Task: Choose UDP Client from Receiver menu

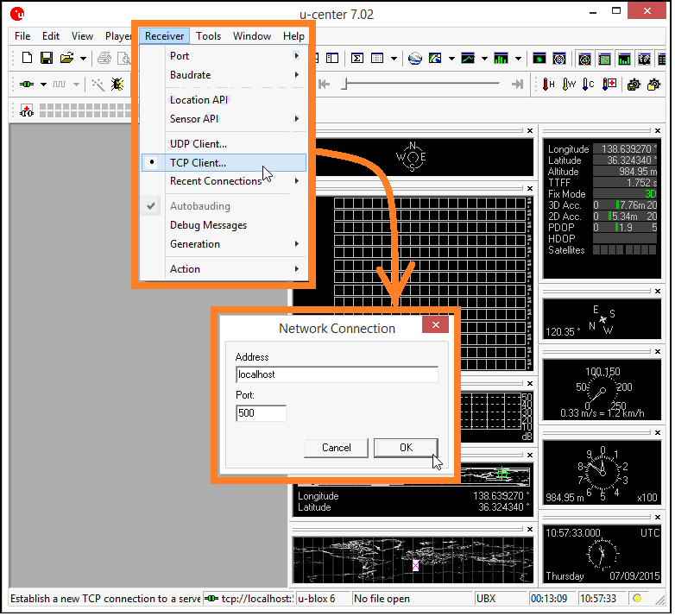Action: click(198, 144)
